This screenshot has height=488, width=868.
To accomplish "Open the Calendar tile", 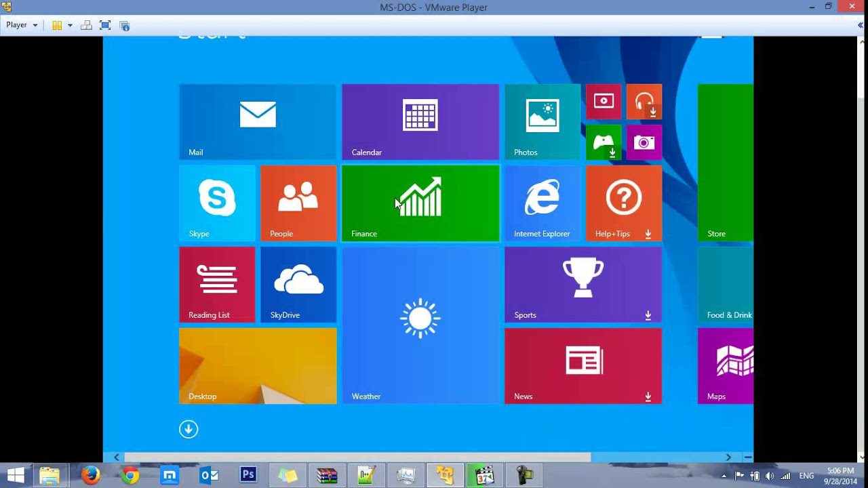I will tap(420, 122).
